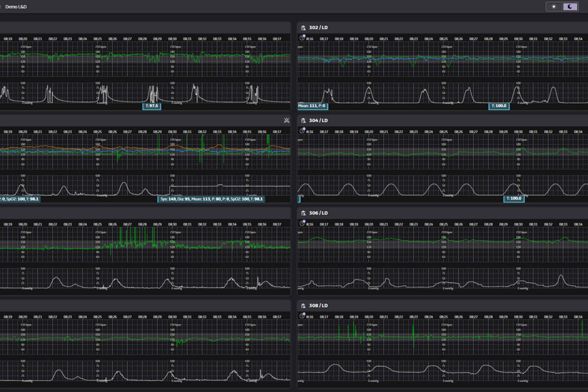Open the clipboard chart icon for bed 306
Screen dimensions: 588x392
pyautogui.click(x=303, y=213)
